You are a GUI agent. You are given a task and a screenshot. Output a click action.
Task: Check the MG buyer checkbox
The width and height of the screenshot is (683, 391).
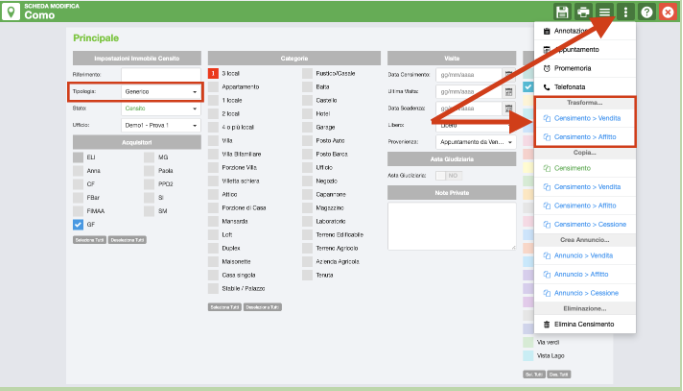(149, 157)
